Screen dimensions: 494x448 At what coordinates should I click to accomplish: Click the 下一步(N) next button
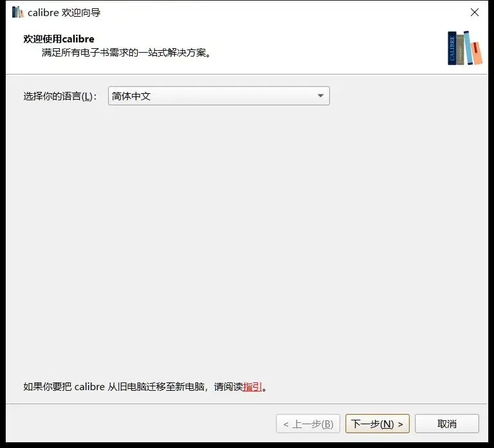[x=378, y=424]
